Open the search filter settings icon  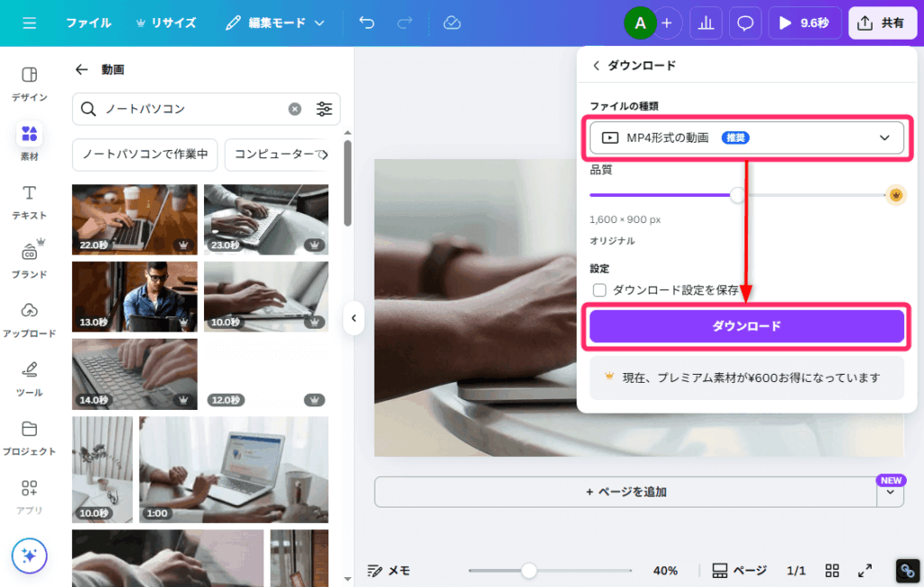point(324,108)
